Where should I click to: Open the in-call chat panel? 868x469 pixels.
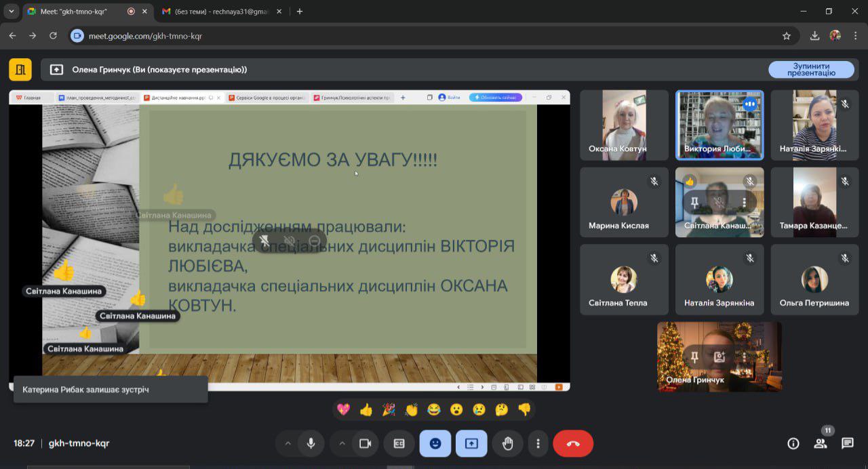[x=848, y=443]
